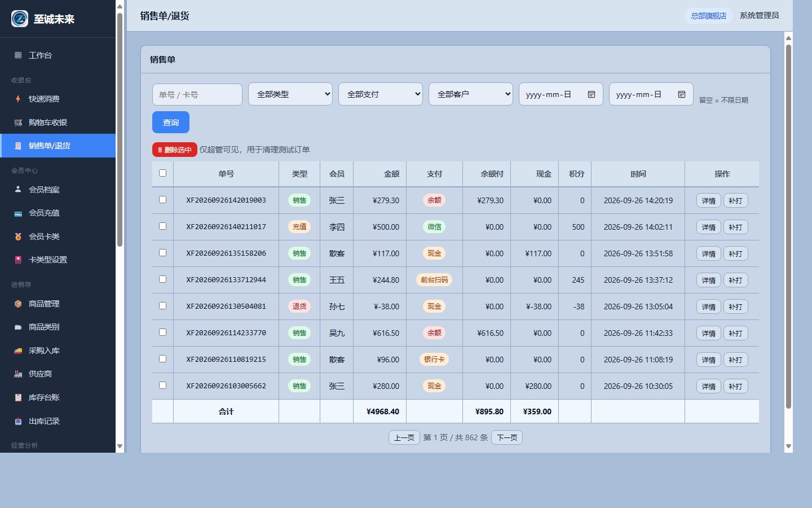The image size is (812, 508).
Task: Click the 充值 type tag
Action: pyautogui.click(x=299, y=227)
